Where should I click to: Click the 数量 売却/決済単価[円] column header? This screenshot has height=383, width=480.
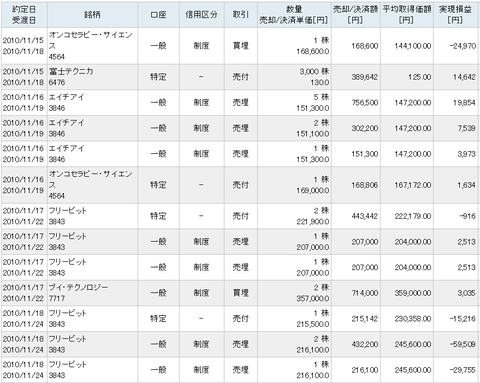tap(294, 15)
